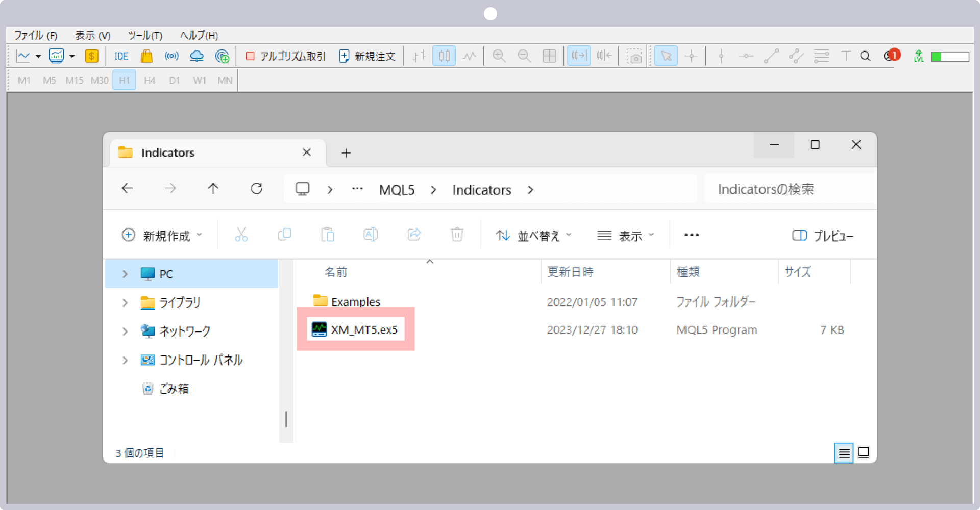Go up one folder level
Viewport: 980px width, 510px height.
point(213,189)
